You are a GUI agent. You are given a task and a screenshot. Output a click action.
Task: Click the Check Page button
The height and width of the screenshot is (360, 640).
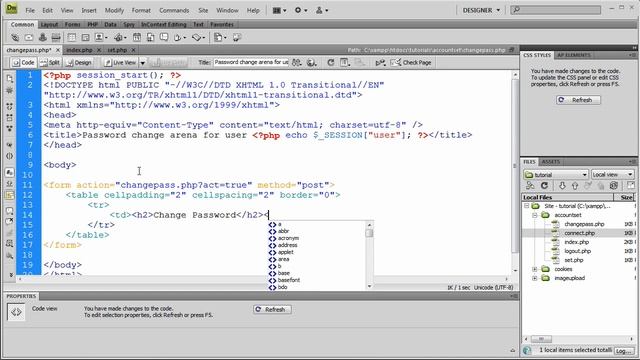point(411,62)
